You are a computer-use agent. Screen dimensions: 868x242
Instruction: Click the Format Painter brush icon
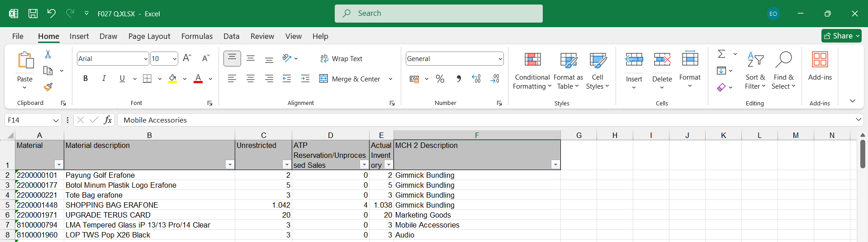click(48, 87)
